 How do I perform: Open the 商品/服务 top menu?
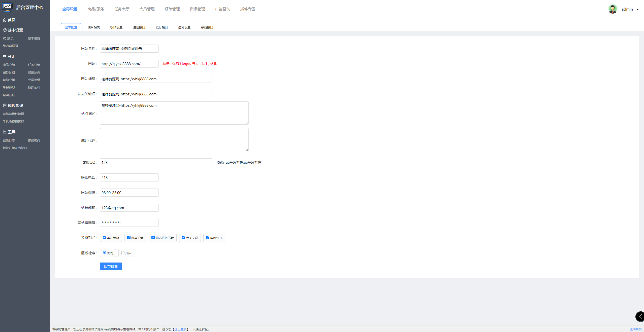coord(96,9)
